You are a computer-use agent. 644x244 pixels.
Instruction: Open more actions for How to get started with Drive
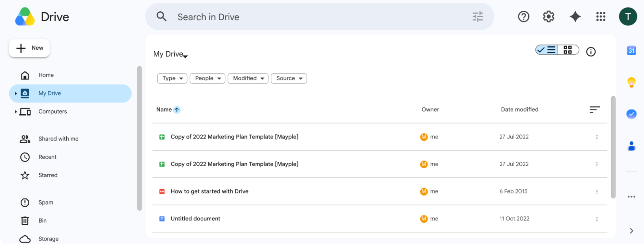coord(597,191)
